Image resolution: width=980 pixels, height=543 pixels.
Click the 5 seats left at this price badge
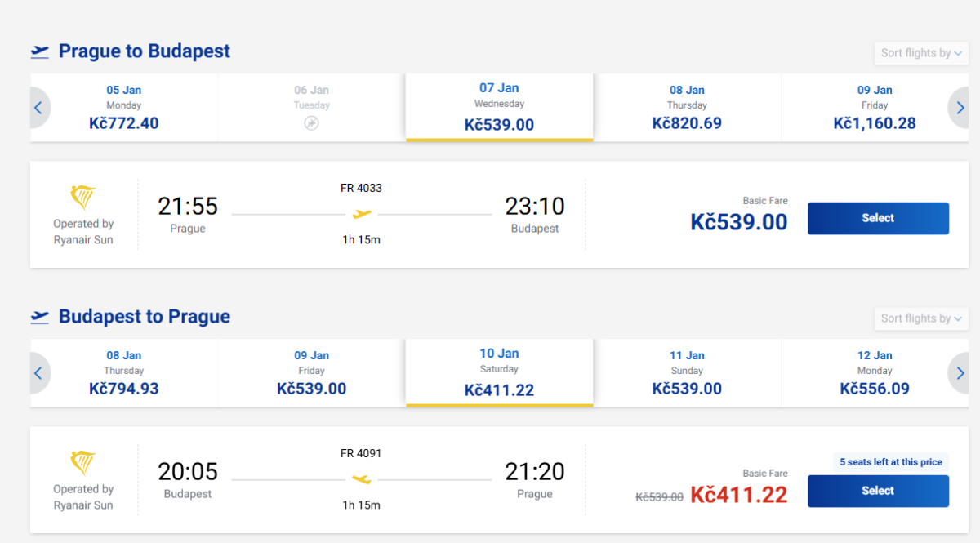tap(891, 462)
